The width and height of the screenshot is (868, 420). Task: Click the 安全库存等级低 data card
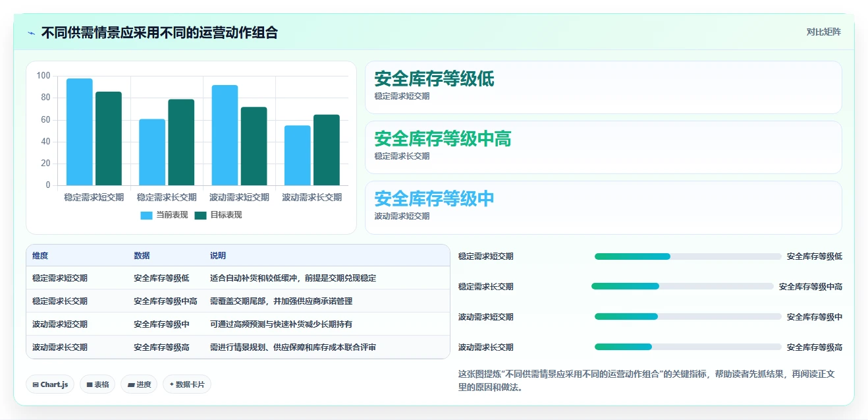click(x=603, y=87)
